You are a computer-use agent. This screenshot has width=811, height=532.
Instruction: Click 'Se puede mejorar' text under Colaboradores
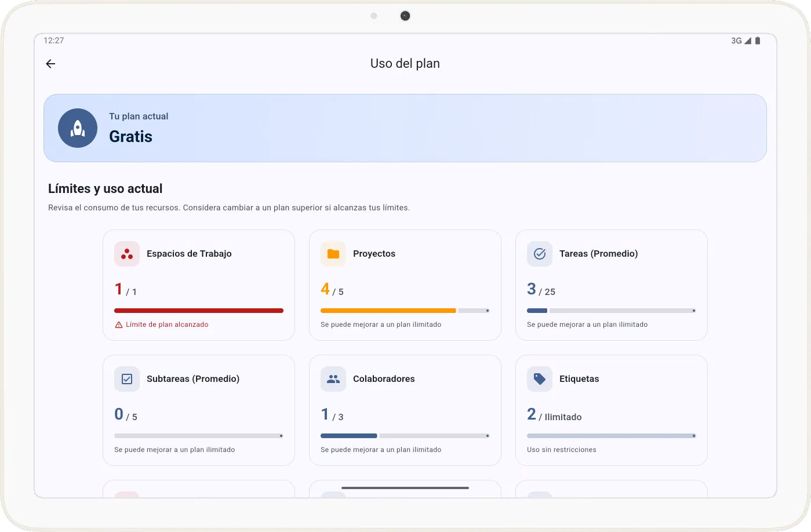pyautogui.click(x=381, y=450)
